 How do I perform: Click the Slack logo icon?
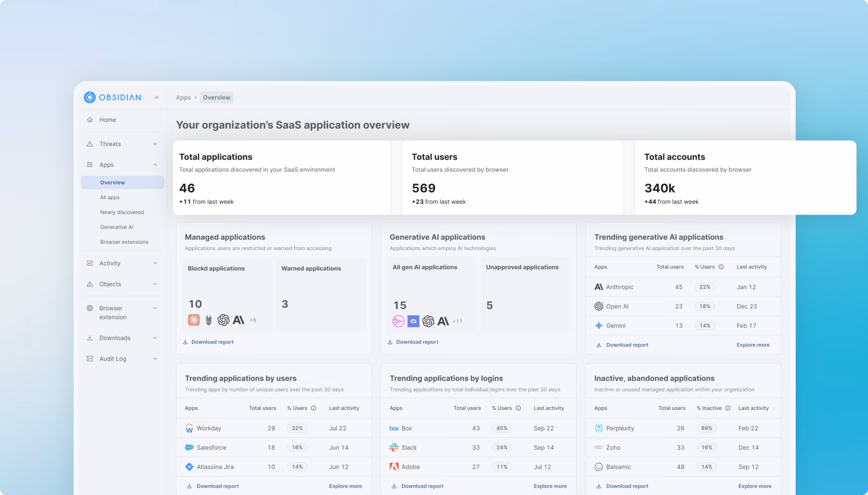pyautogui.click(x=394, y=447)
